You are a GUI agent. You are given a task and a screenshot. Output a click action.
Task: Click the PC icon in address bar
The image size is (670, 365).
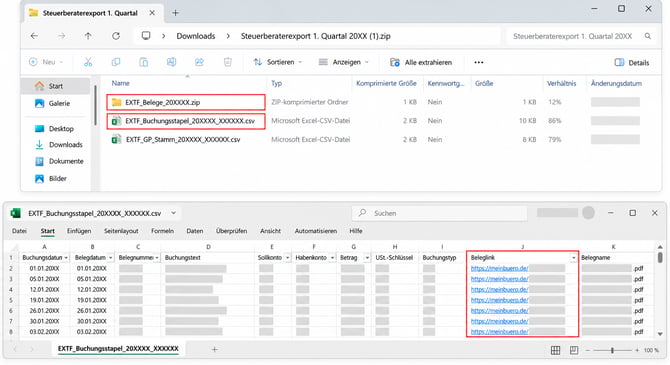146,36
